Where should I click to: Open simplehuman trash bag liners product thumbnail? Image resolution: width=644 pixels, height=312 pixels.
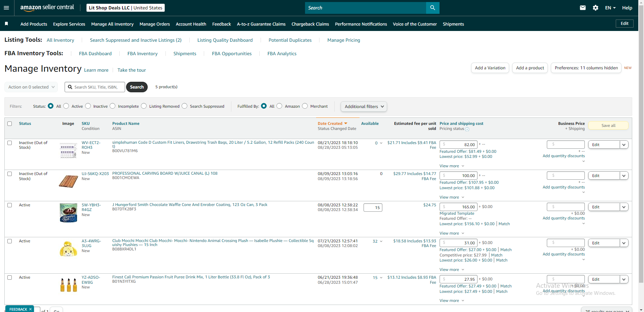pos(68,150)
